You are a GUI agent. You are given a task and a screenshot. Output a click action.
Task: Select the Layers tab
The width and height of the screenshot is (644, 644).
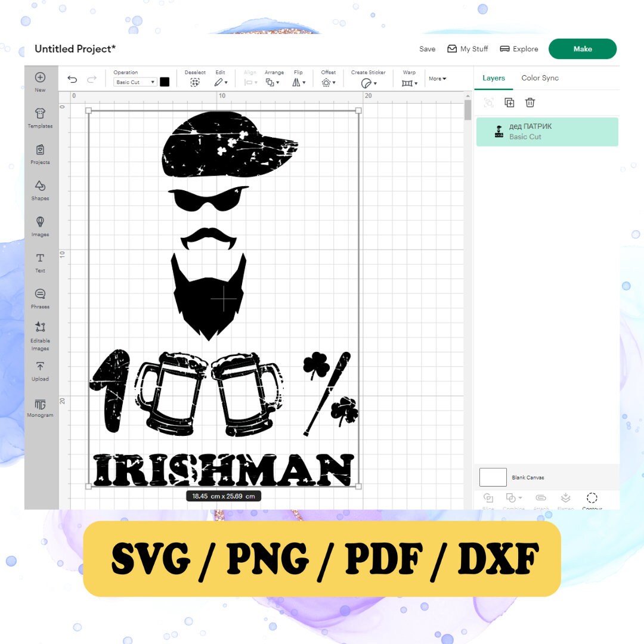coord(494,78)
